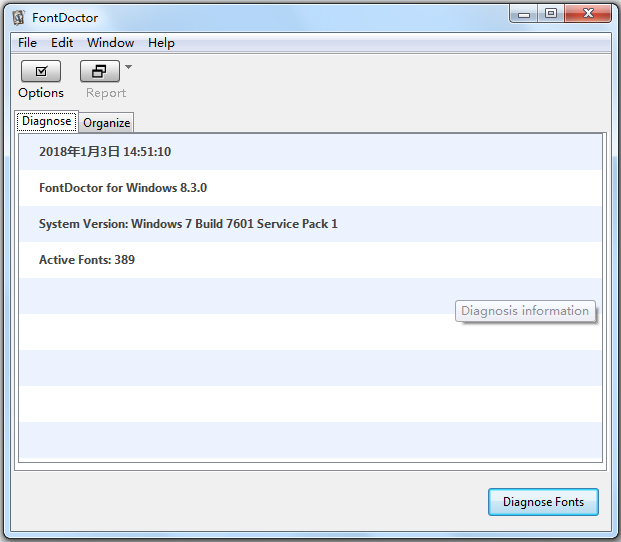The width and height of the screenshot is (621, 542).
Task: Click the Diagnosis information tooltip
Action: click(x=525, y=311)
